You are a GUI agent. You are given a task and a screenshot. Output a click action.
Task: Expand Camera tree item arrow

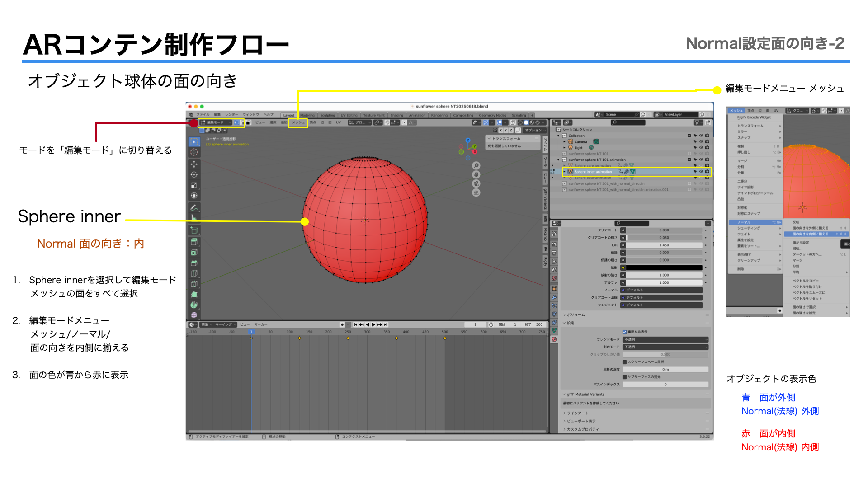(x=564, y=142)
